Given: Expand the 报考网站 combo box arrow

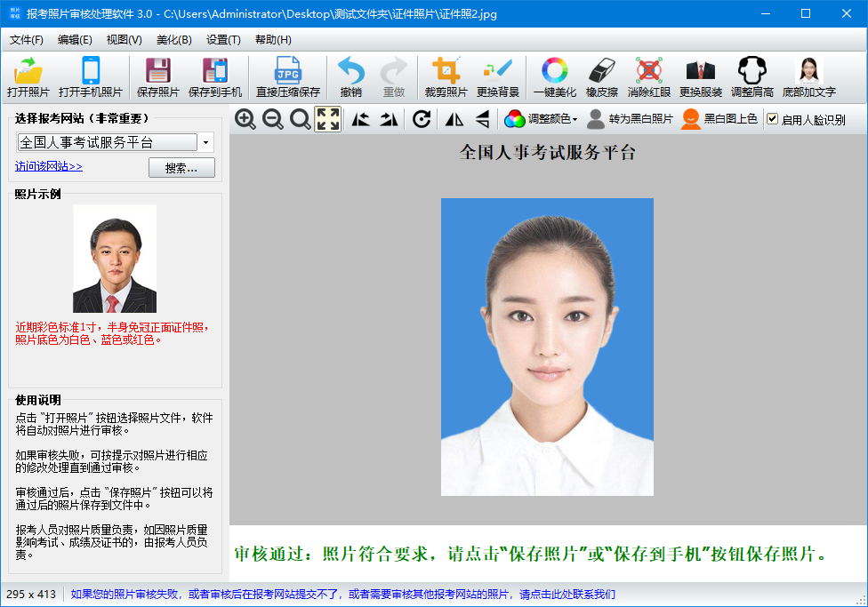Looking at the screenshot, I should click(205, 143).
